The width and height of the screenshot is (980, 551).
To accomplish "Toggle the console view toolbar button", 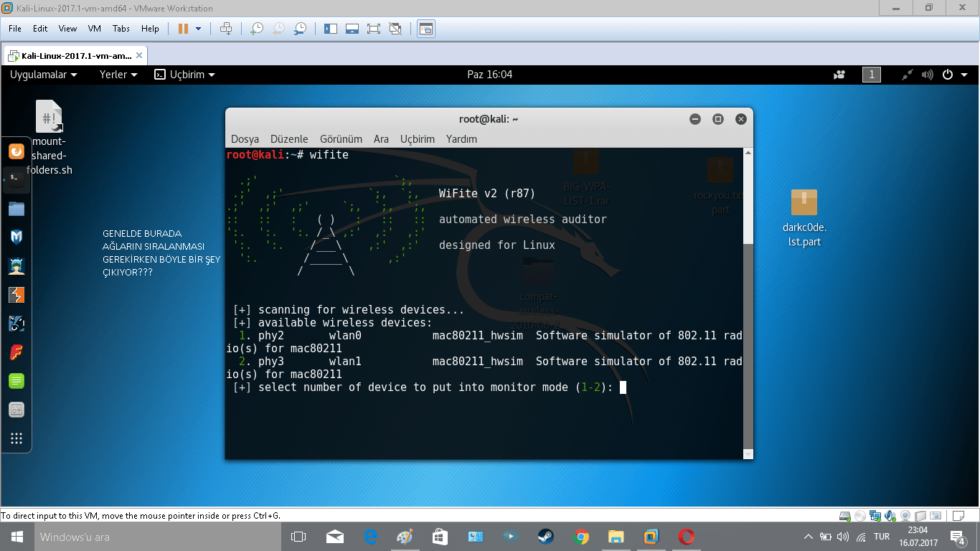I will [426, 29].
